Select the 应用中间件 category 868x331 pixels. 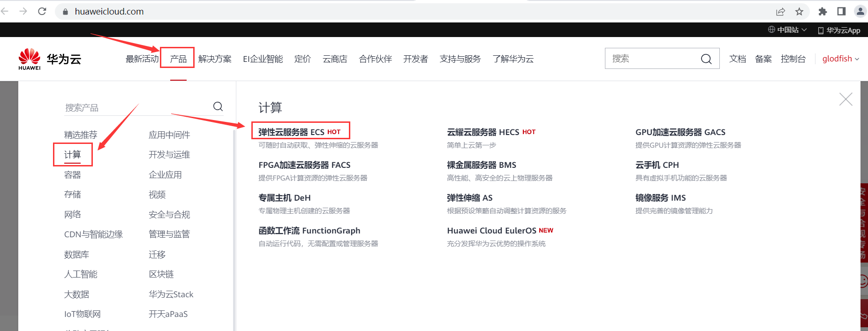(x=169, y=135)
